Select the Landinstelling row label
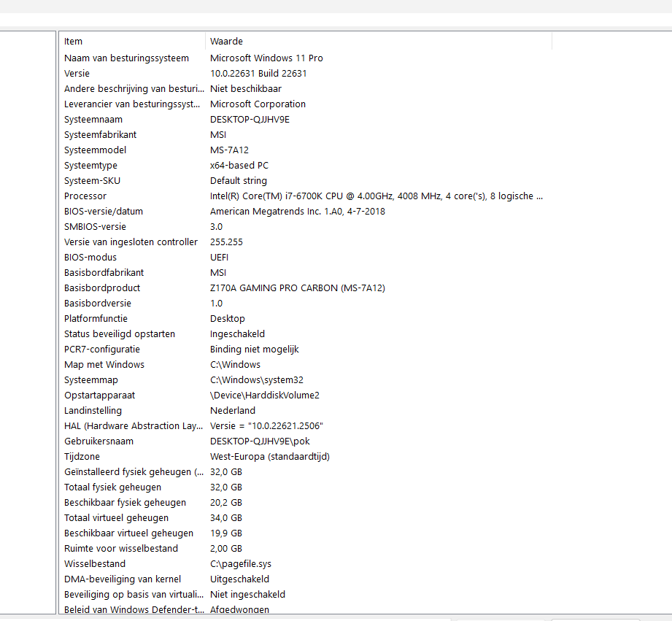This screenshot has width=672, height=621. [x=93, y=411]
